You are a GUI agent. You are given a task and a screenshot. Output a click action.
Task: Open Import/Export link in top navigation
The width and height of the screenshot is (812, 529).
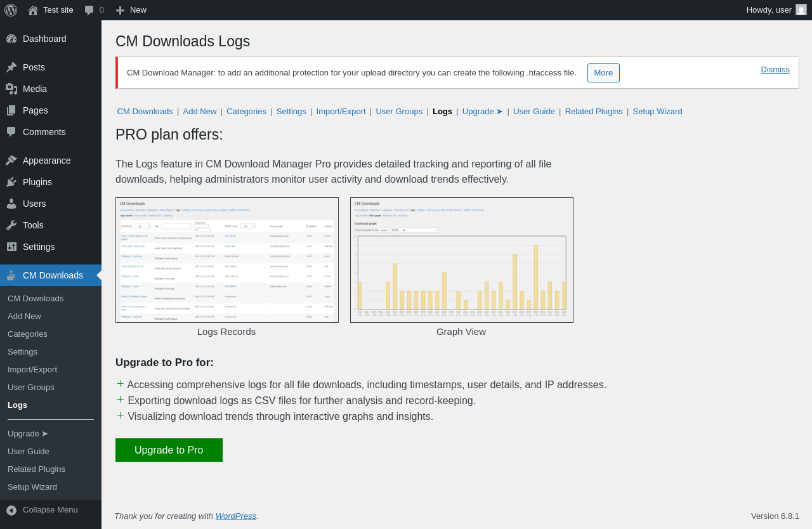click(341, 111)
